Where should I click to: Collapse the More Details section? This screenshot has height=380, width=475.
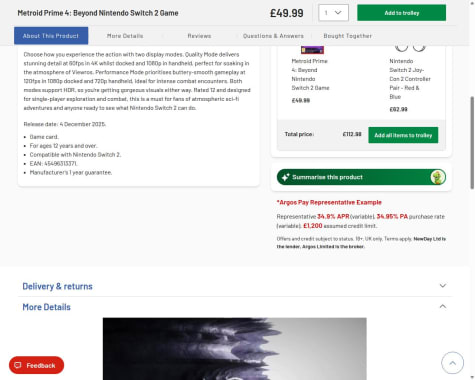443,306
